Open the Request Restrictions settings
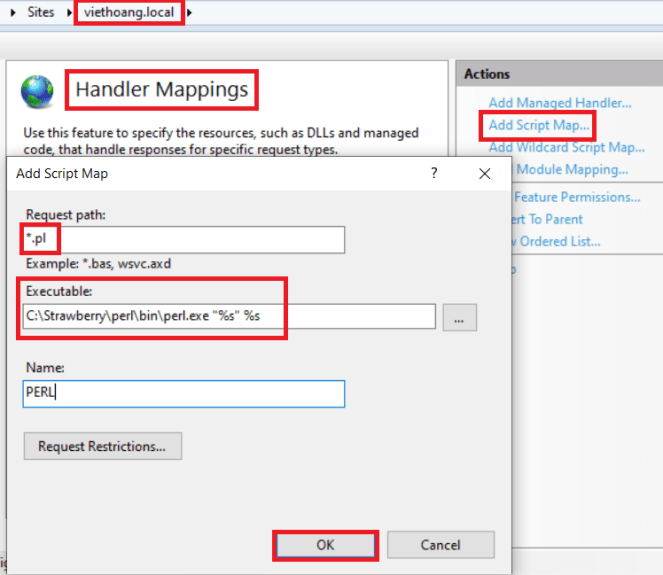The height and width of the screenshot is (575, 663). tap(103, 446)
